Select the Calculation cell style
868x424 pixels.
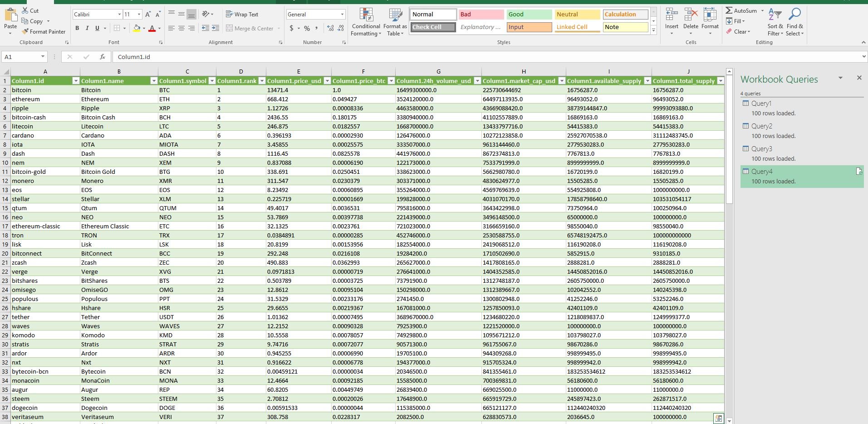click(x=625, y=15)
